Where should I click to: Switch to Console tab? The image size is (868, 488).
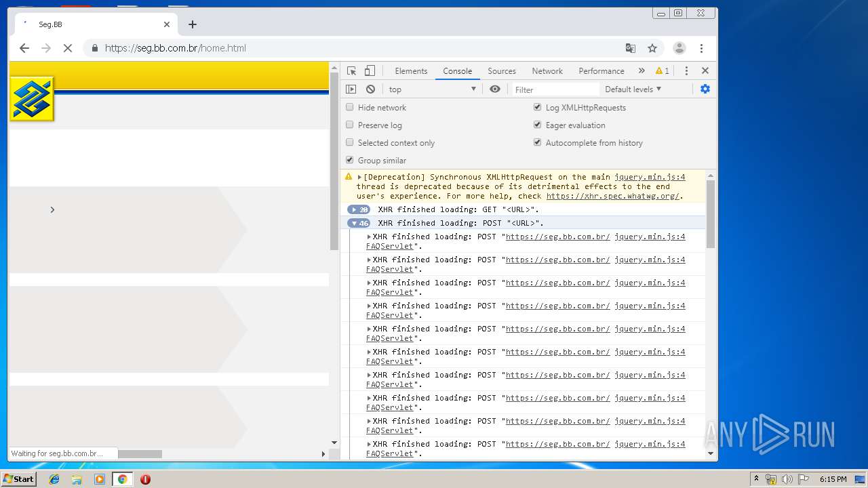point(457,70)
